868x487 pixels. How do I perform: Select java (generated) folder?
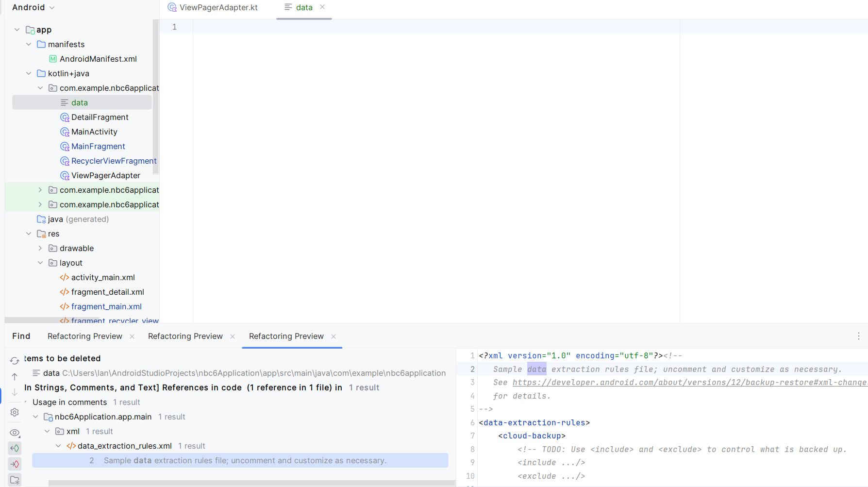(78, 219)
